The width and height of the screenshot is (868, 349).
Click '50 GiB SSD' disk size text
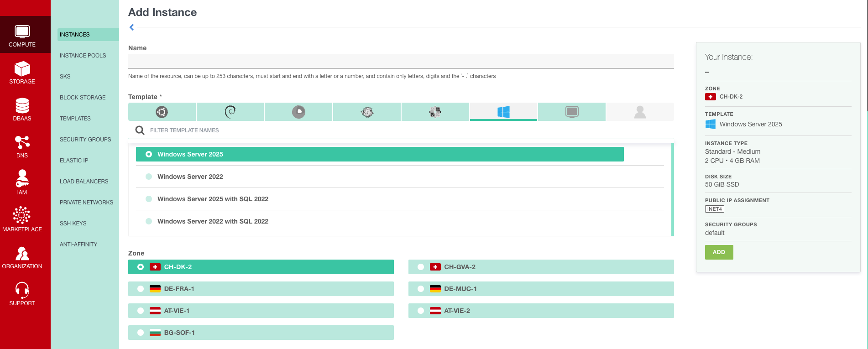click(722, 184)
